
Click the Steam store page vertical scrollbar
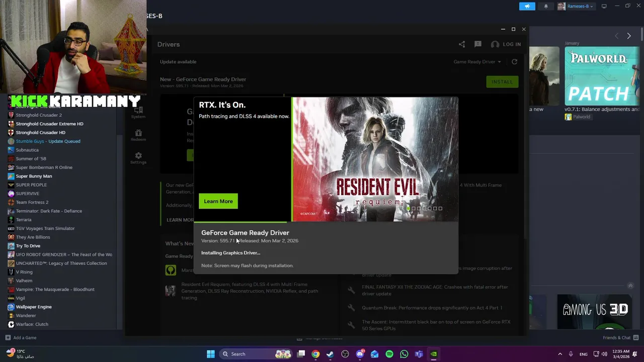point(642,34)
